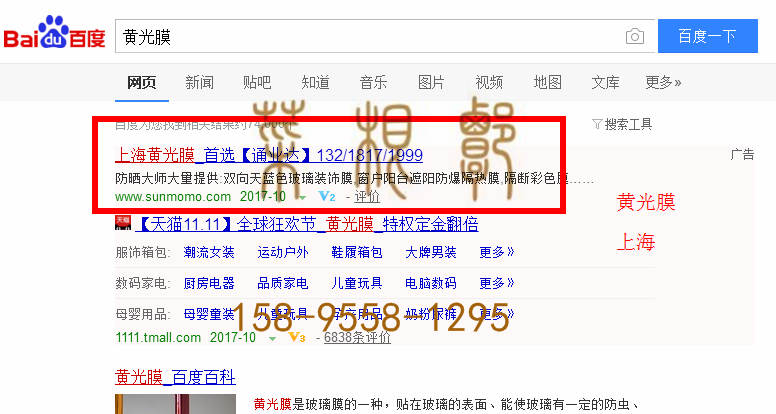This screenshot has width=776, height=414.
Task: Open 评价 link for sunmomo result
Action: pyautogui.click(x=367, y=196)
